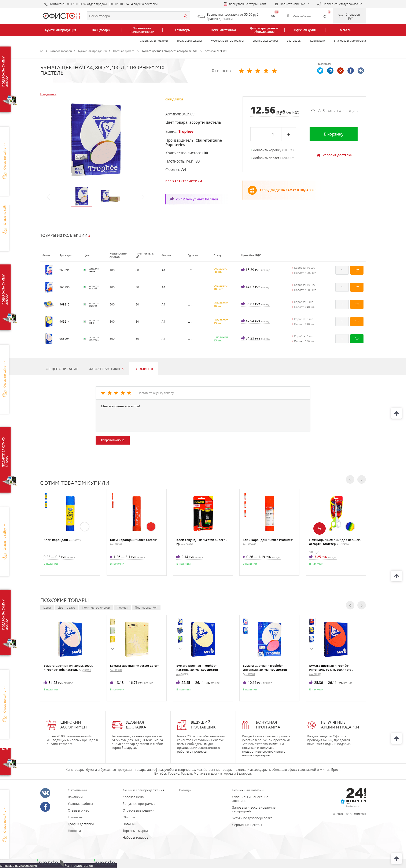Click the search magnifier icon
This screenshot has width=406, height=868.
tap(185, 16)
